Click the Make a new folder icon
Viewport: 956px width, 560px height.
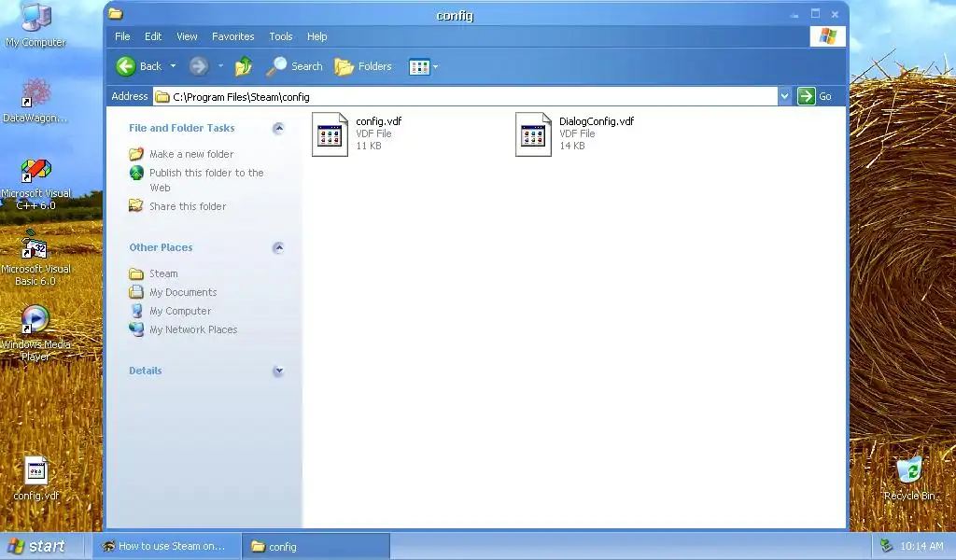136,154
